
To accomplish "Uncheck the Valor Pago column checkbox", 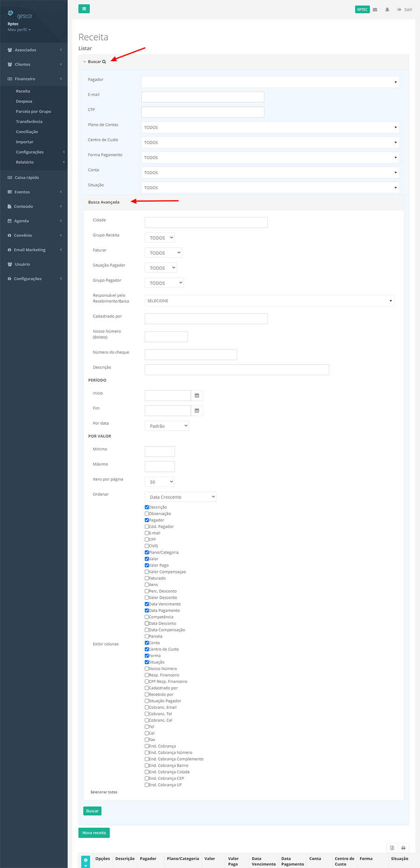I will click(x=147, y=565).
